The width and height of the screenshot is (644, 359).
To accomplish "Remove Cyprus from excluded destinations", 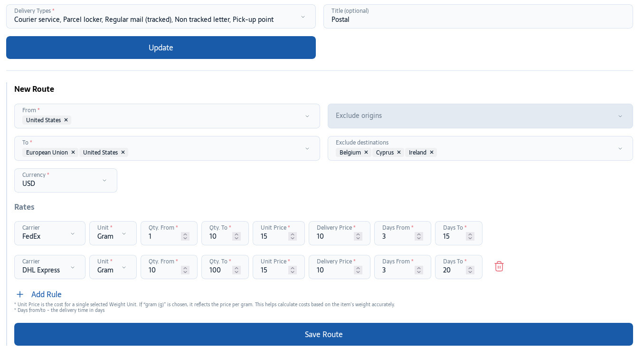I will click(x=399, y=153).
